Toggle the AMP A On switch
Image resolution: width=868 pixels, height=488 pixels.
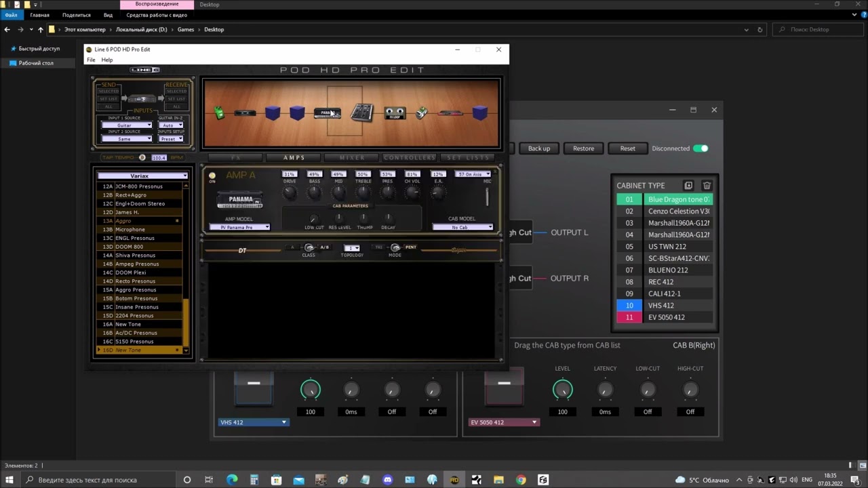coord(212,176)
